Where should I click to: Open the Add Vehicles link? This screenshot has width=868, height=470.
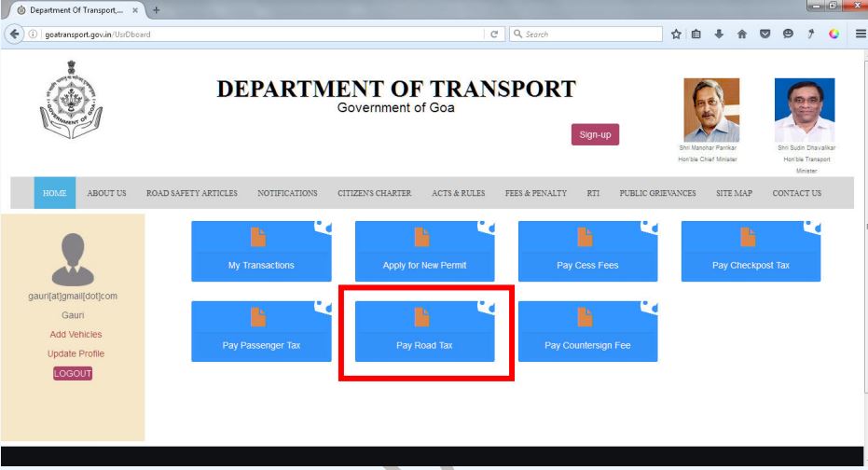point(76,335)
